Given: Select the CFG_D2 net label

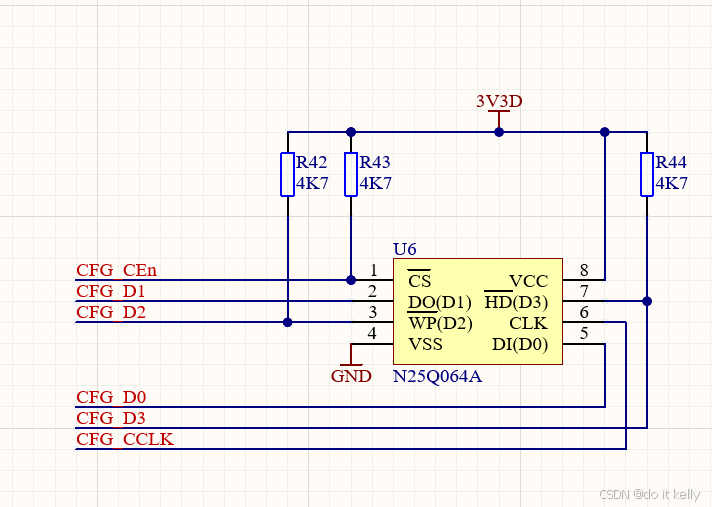Looking at the screenshot, I should [111, 312].
